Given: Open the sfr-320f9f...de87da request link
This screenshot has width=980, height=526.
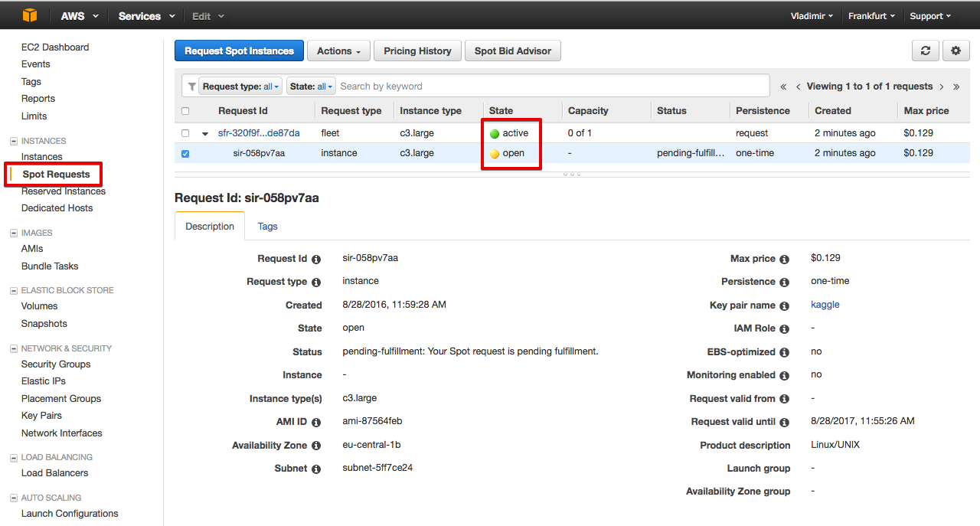Looking at the screenshot, I should (x=259, y=133).
